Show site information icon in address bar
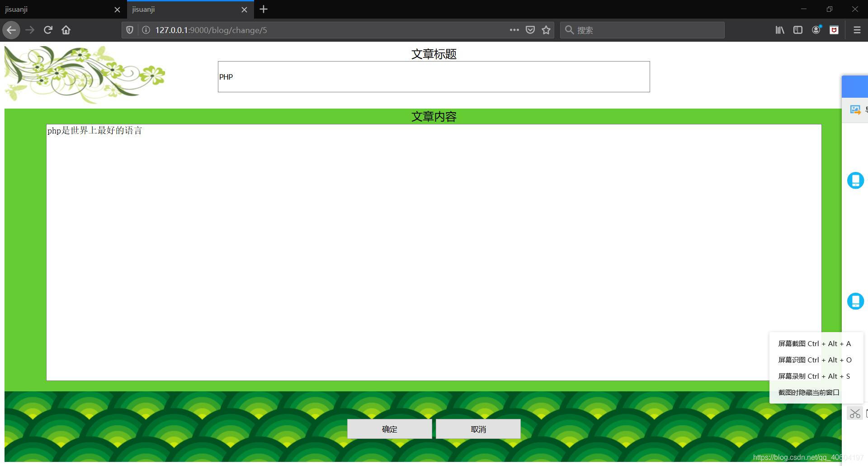The image size is (868, 466). click(146, 30)
